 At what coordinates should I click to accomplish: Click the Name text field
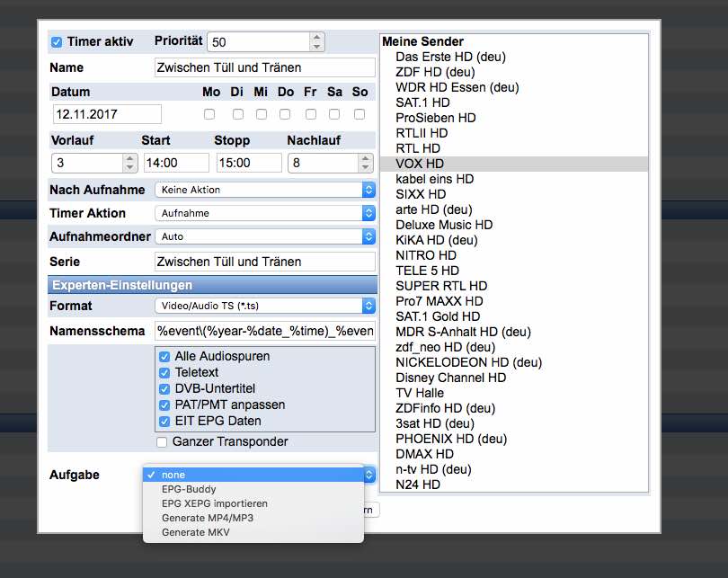tap(264, 67)
